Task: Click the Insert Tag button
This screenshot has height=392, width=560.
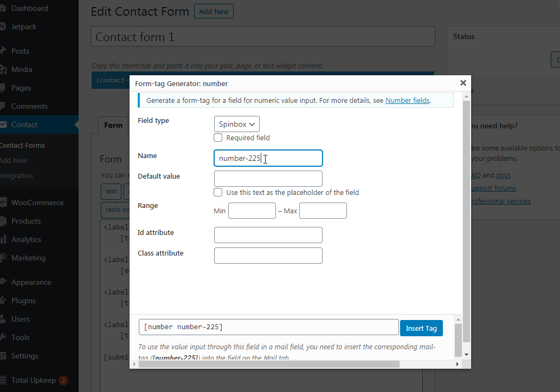Action: point(421,328)
